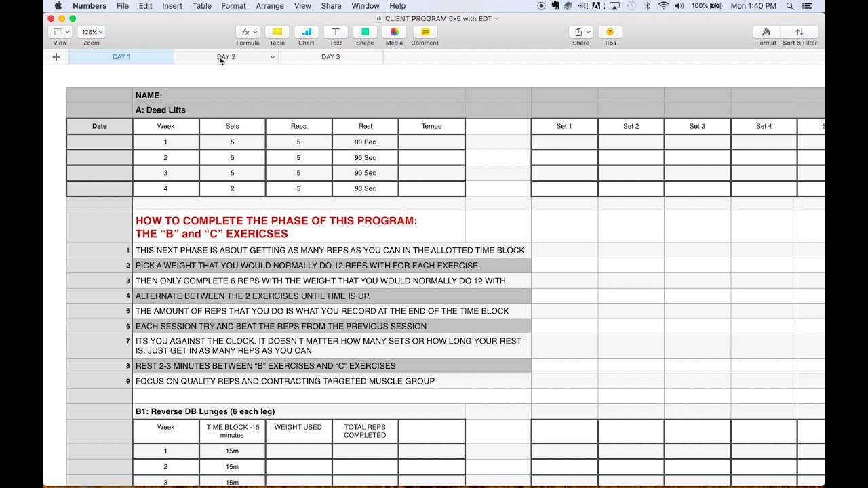Open the Share toolbar button
Image resolution: width=868 pixels, height=488 pixels.
581,32
